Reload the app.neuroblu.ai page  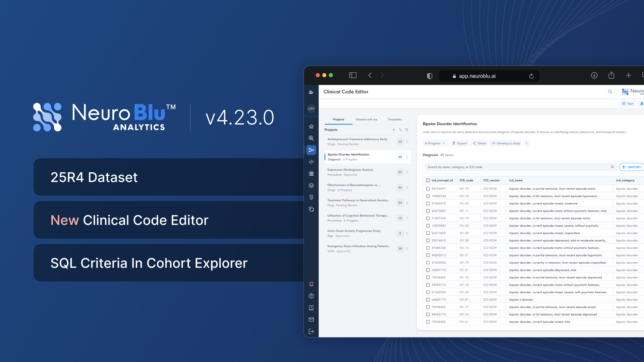pos(531,76)
